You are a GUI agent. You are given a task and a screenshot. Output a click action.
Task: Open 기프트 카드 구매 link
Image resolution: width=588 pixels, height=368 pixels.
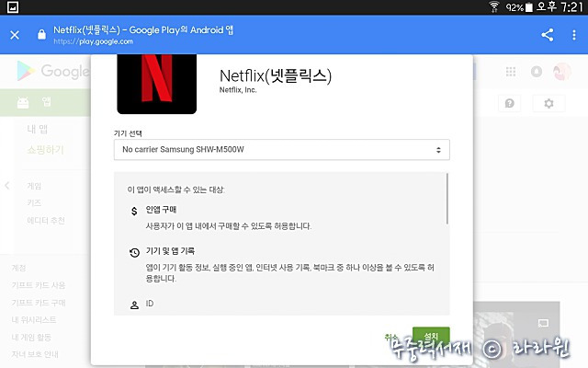click(39, 303)
